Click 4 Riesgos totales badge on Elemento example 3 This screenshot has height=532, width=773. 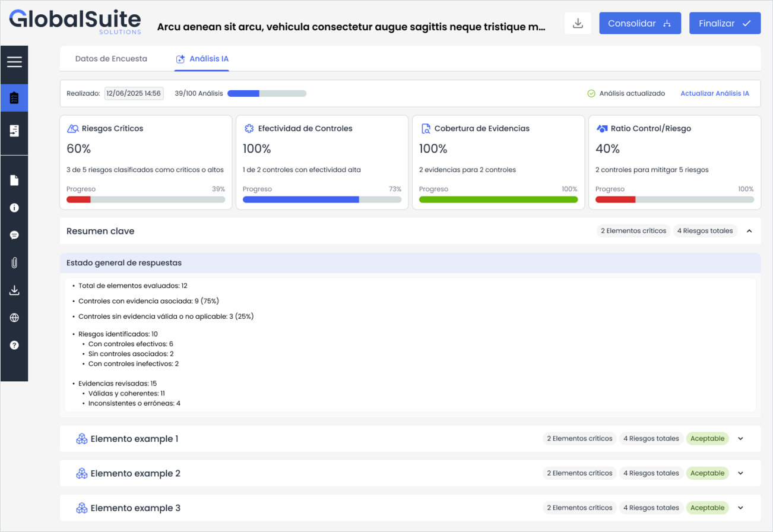pos(651,508)
